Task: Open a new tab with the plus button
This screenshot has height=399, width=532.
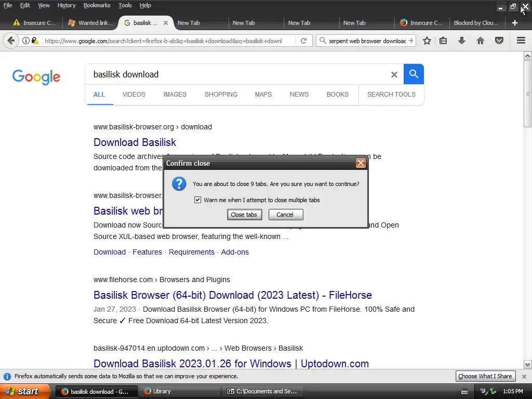Action: tap(515, 23)
